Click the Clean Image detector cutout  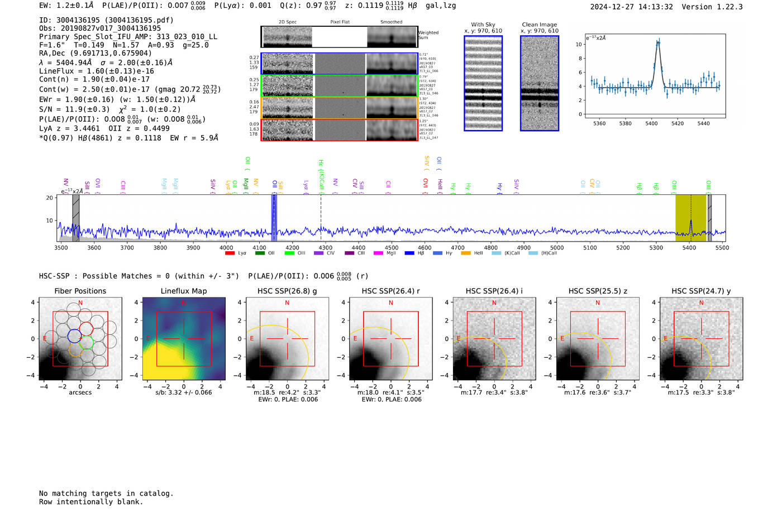pyautogui.click(x=540, y=83)
